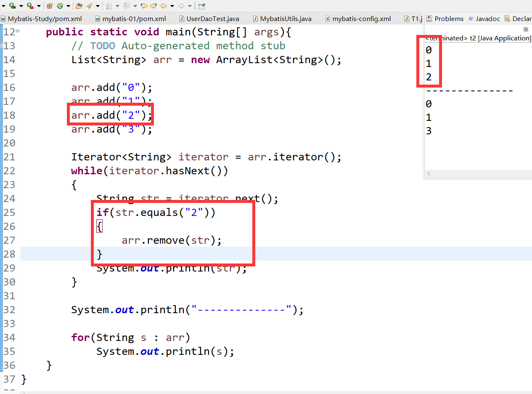Click the Iterator<String> iterator declaration line
Viewport: 532px width, 394px height.
206,157
